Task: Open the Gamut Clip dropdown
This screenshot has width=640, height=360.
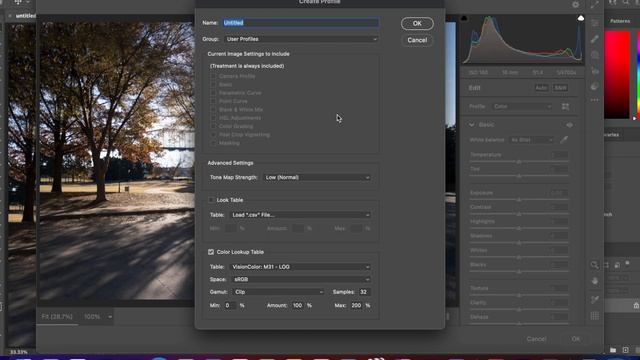Action: [278, 292]
